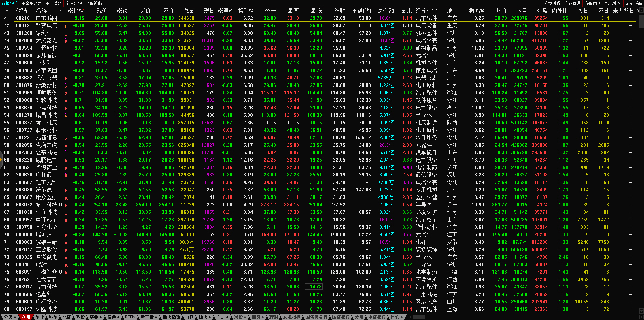Screen dimensions: 644x320
Task: Click the R marker beside 大族激光
Action: 66,41
